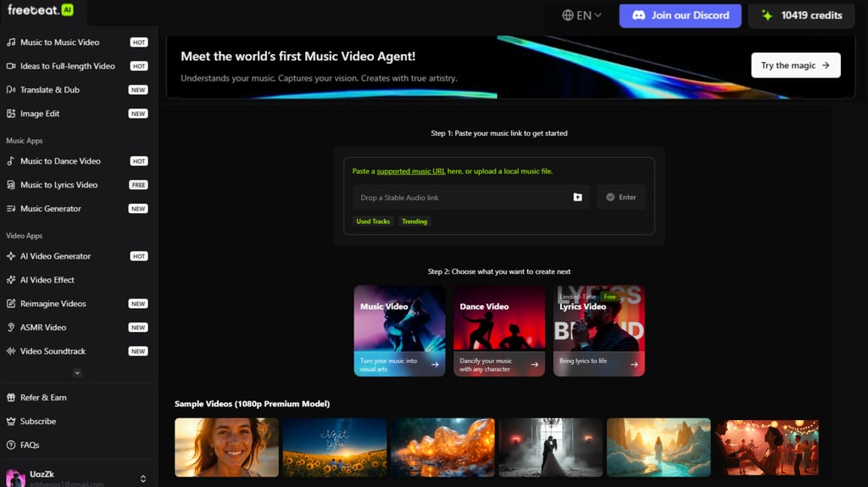
Task: Open AI Video Effect
Action: [77, 280]
